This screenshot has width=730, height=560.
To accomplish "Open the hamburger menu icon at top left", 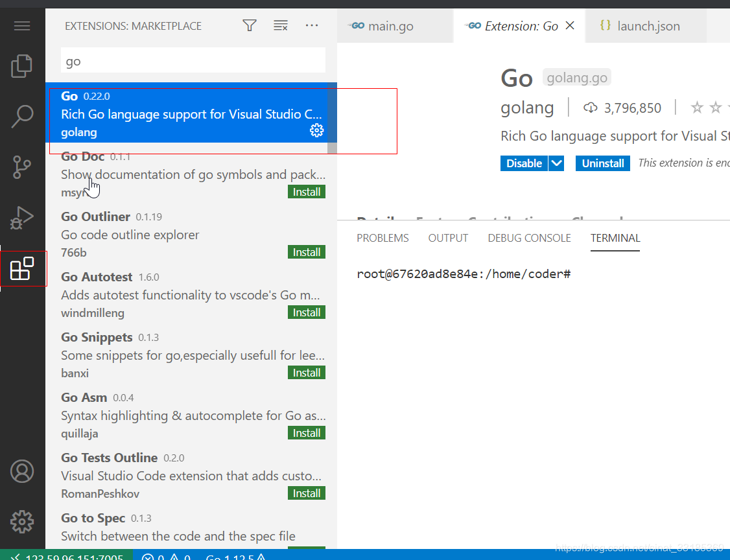I will pyautogui.click(x=22, y=25).
